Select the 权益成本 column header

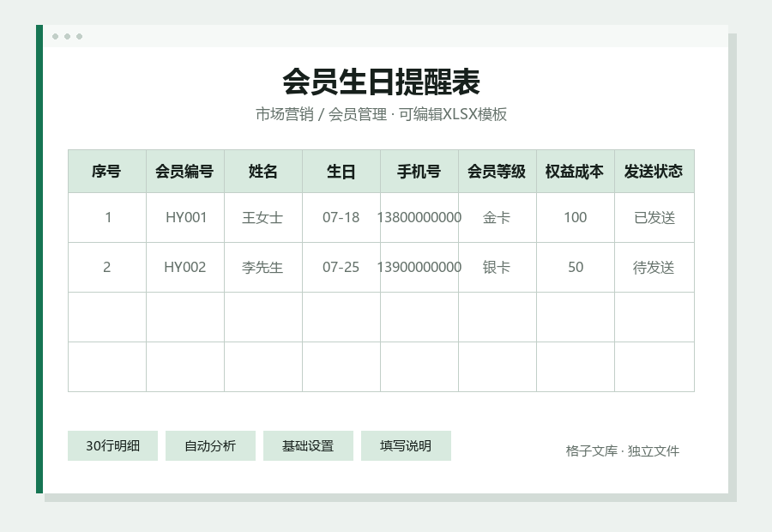tap(575, 172)
